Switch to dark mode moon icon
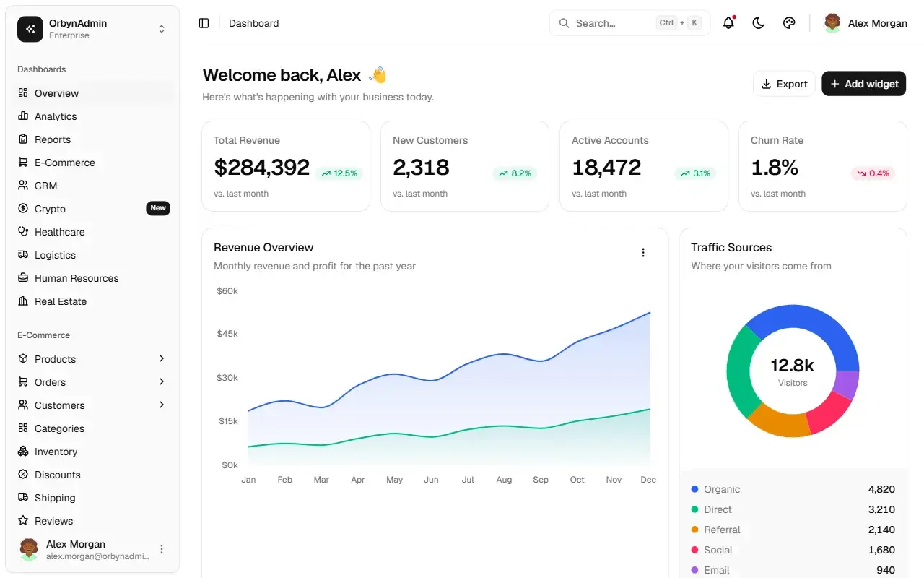924x578 pixels. (758, 23)
